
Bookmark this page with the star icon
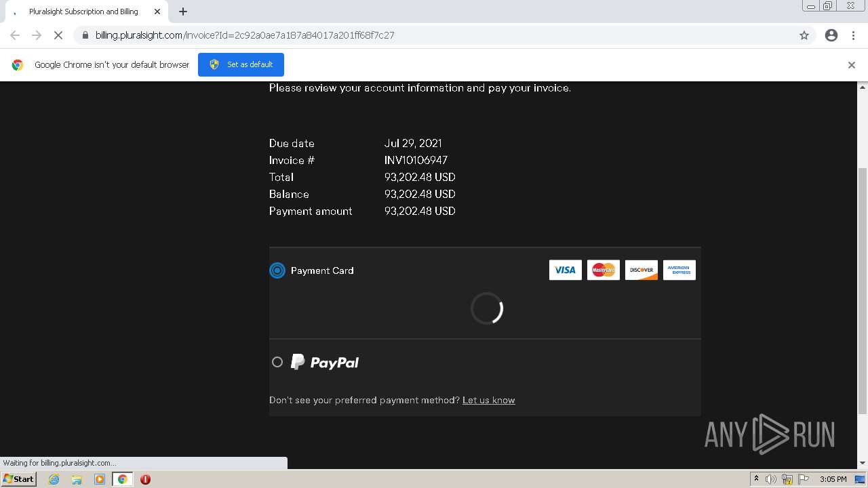(804, 35)
